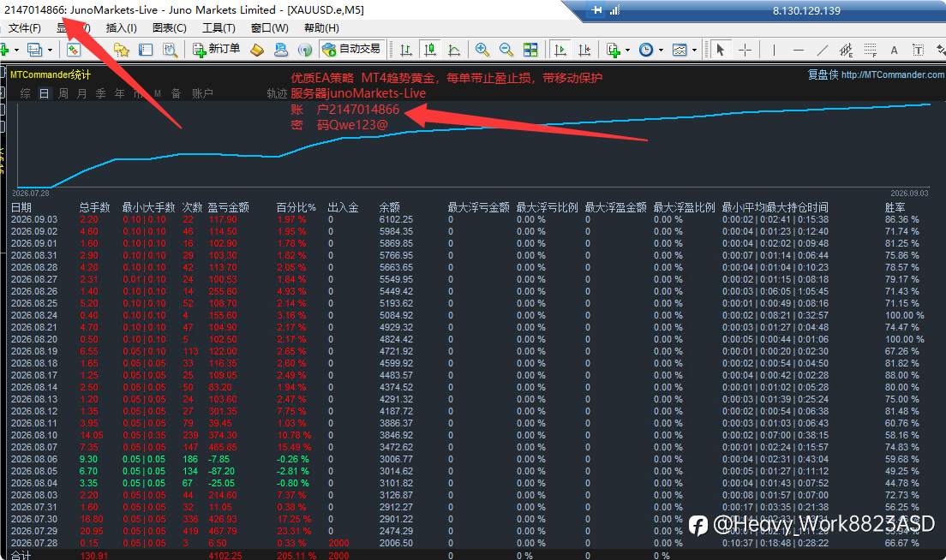Open the periods clock icon
This screenshot has height=560, width=946.
[x=645, y=50]
